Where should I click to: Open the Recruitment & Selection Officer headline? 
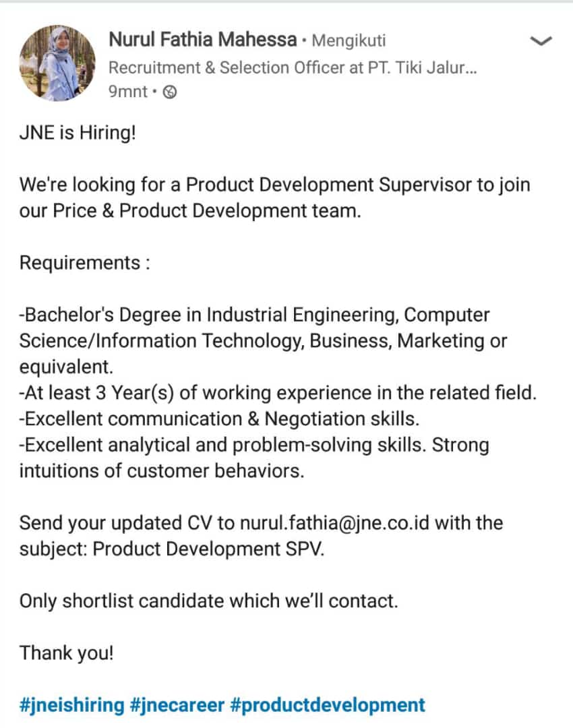(x=293, y=68)
